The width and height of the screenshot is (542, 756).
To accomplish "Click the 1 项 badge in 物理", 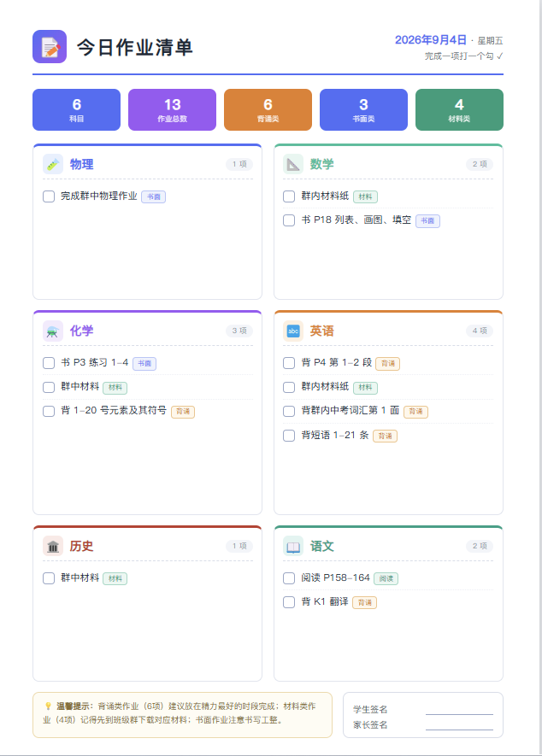I will [239, 164].
